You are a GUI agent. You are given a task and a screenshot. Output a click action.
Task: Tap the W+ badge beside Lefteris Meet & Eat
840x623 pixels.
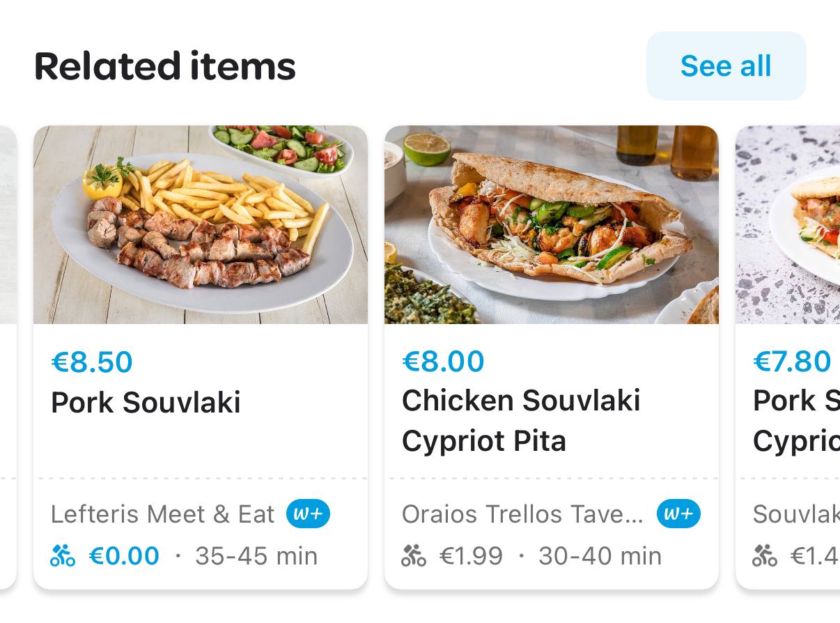[308, 514]
